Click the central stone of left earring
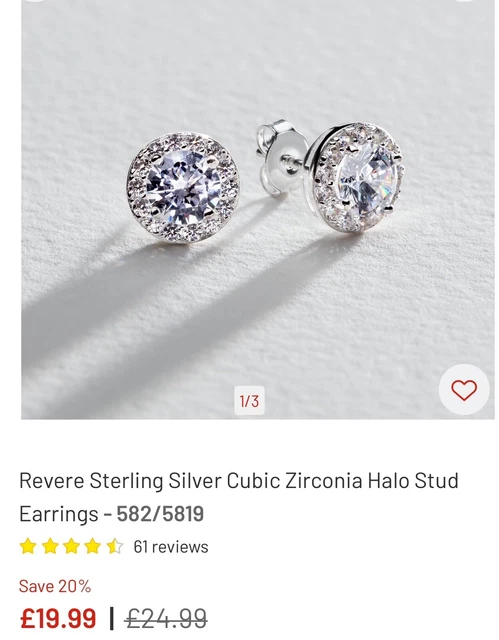499x640 pixels. (182, 187)
